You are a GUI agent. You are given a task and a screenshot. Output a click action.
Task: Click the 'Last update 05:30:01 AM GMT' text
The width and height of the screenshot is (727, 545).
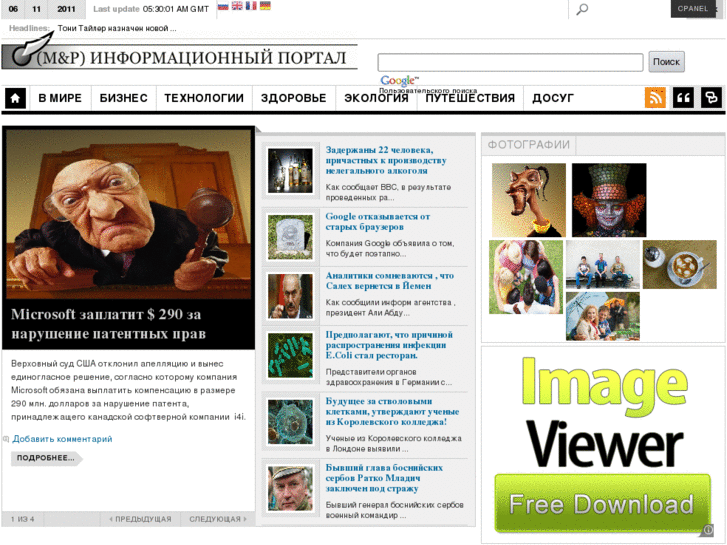click(151, 9)
